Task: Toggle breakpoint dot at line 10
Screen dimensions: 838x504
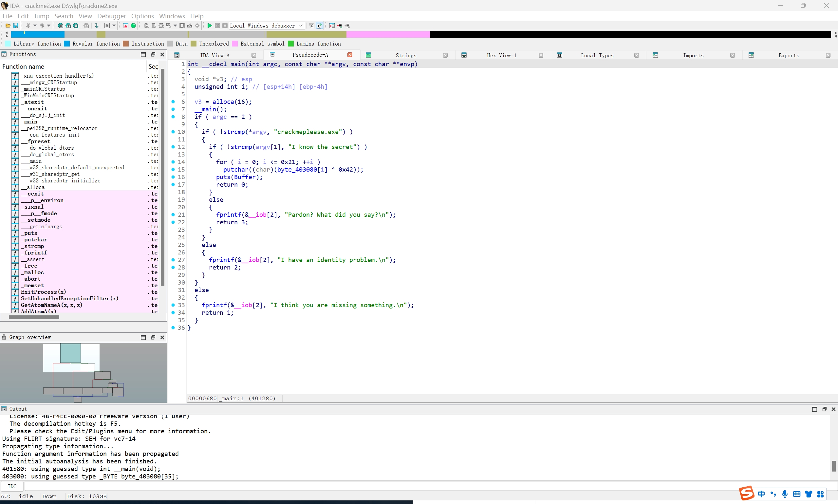Action: coord(173,132)
